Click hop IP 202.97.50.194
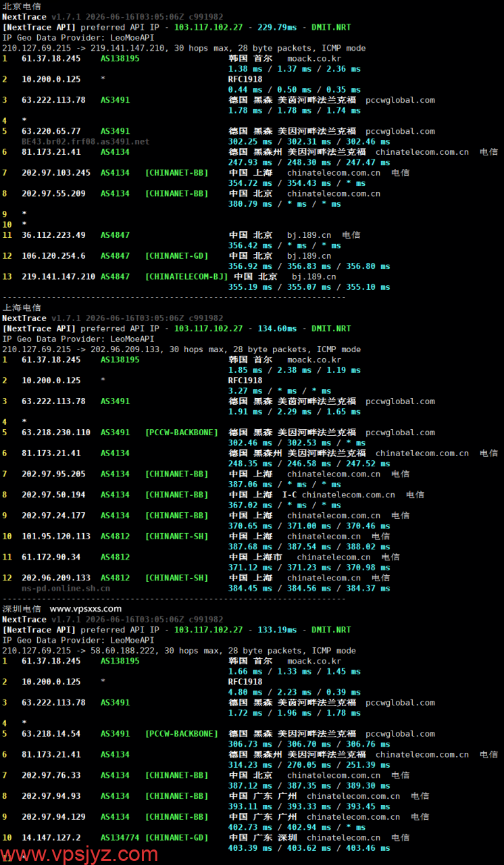Screen dimensions: 504x865 tap(53, 495)
